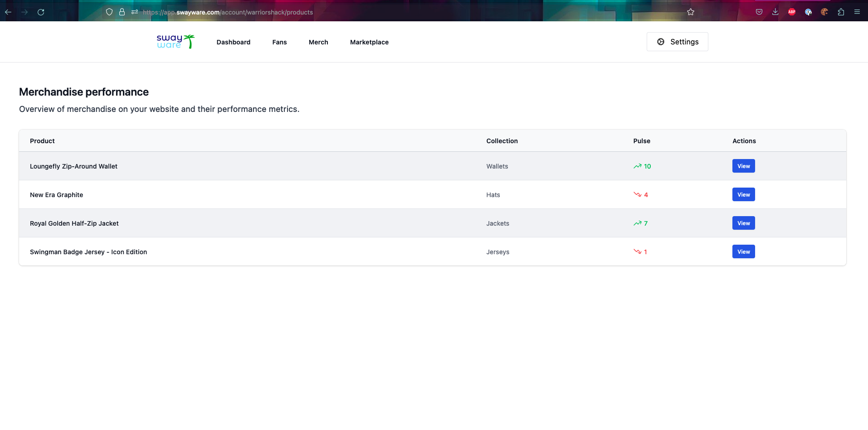Click the 'Jackets' collection cell

497,223
